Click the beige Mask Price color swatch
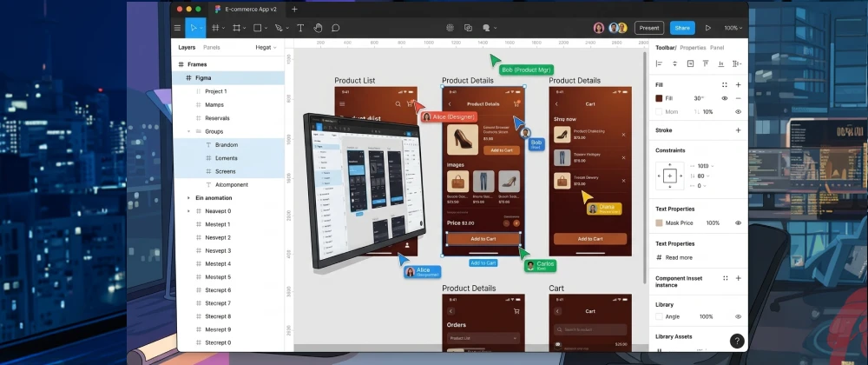This screenshot has height=365, width=868. point(659,222)
